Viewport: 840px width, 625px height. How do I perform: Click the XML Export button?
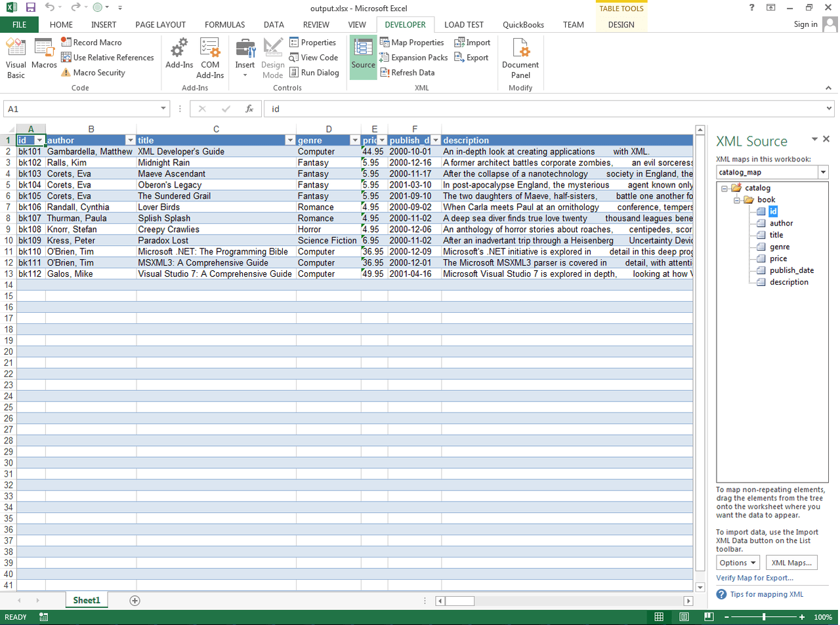471,57
